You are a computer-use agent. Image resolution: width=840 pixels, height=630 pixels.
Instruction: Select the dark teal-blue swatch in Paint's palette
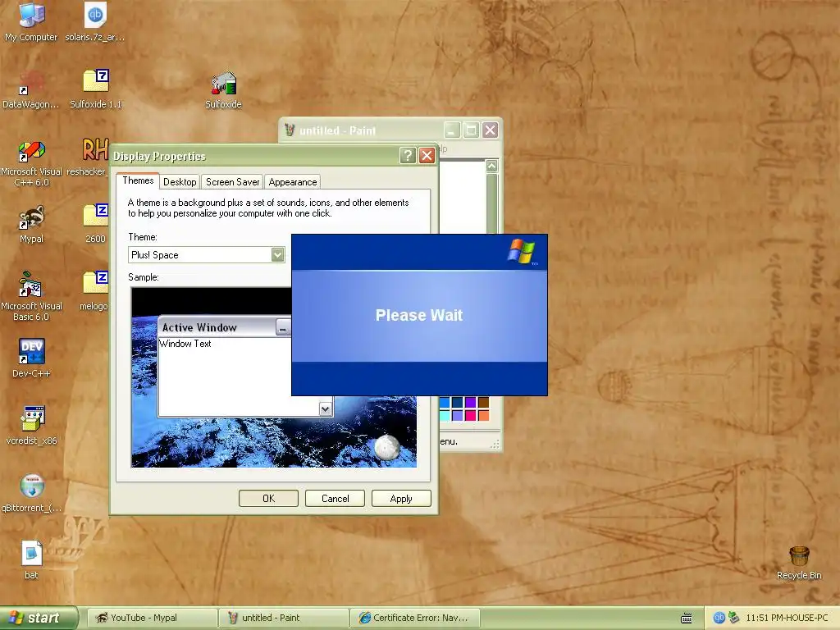pyautogui.click(x=458, y=402)
